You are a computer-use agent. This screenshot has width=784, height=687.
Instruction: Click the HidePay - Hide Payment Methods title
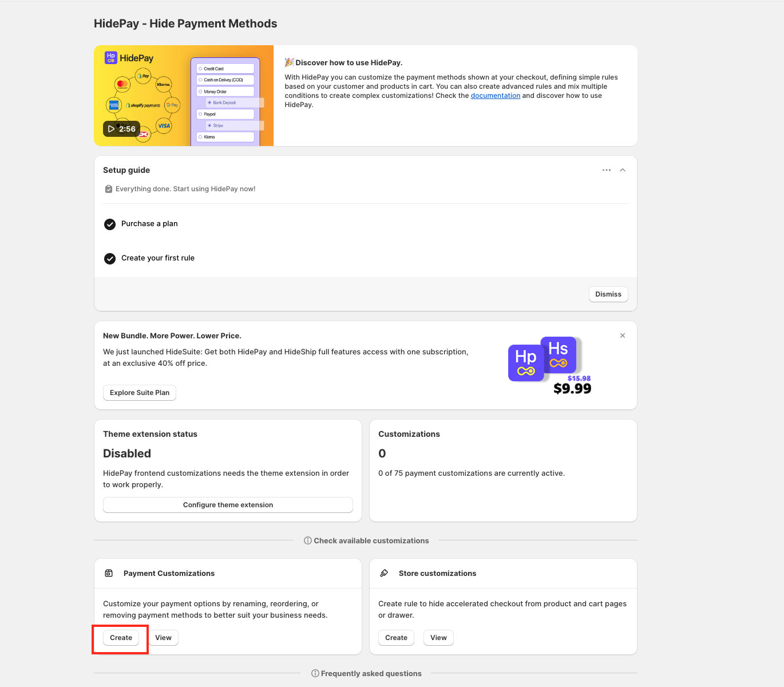[185, 23]
